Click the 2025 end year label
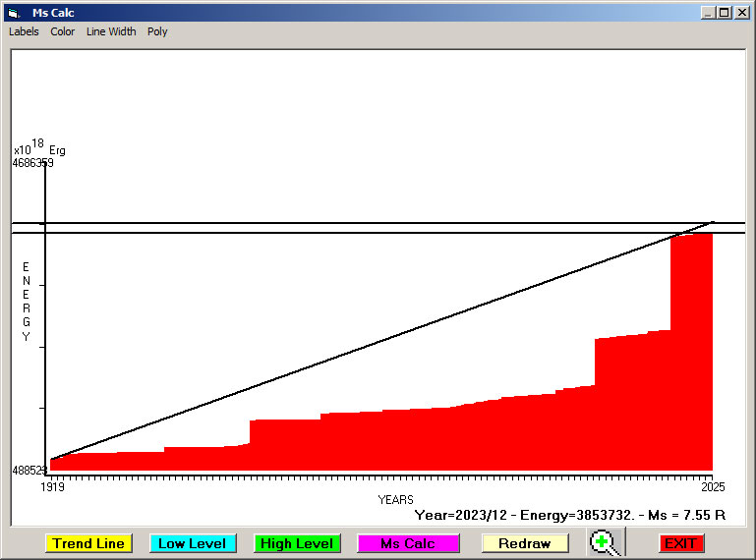The height and width of the screenshot is (560, 756). point(712,487)
